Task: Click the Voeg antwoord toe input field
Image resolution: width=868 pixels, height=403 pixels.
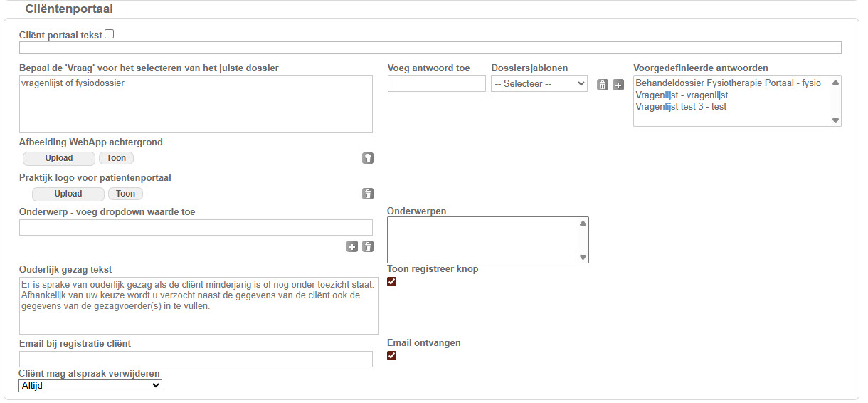Action: (436, 84)
